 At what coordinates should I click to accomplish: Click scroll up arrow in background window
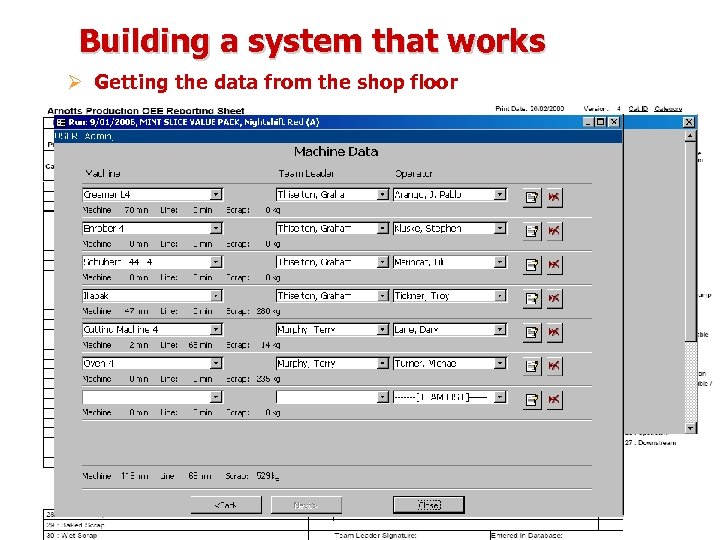coord(691,136)
